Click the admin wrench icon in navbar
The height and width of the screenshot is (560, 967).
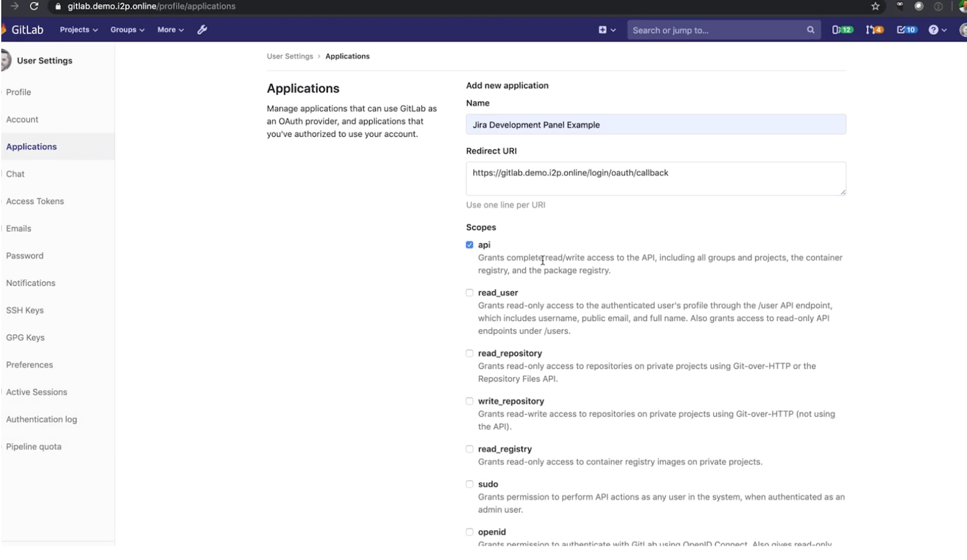click(202, 29)
